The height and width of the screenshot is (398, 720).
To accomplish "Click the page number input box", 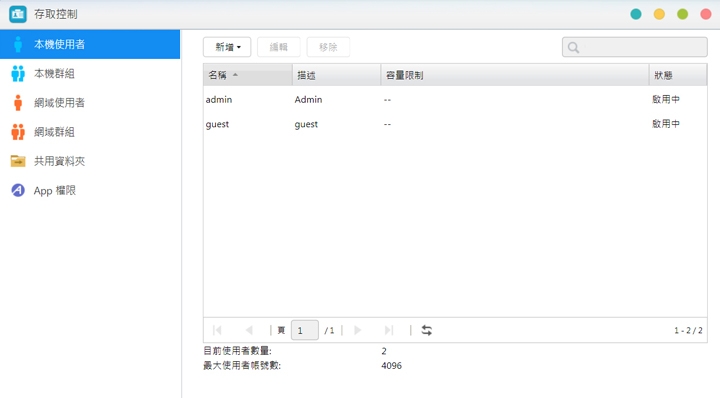I will [304, 330].
